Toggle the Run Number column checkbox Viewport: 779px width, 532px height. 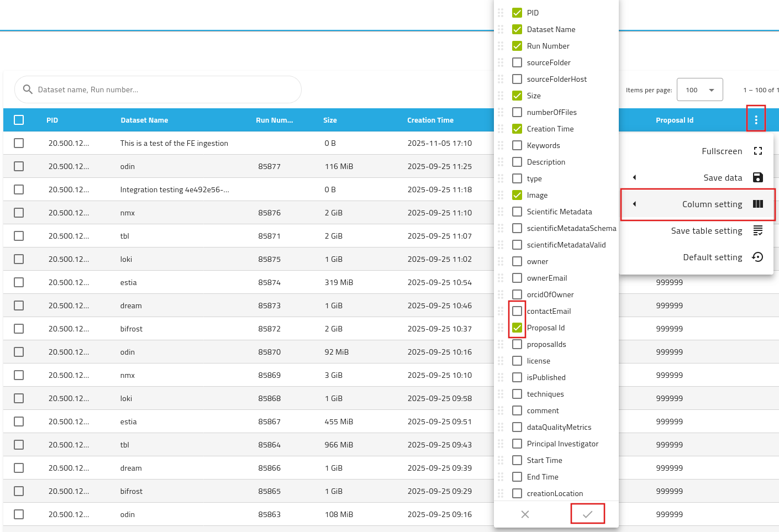[517, 46]
